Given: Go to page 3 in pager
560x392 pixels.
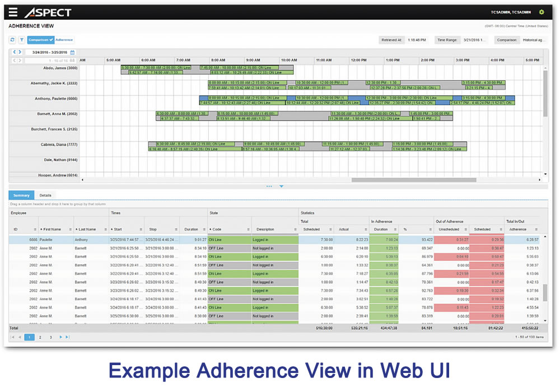Looking at the screenshot, I should 51,337.
